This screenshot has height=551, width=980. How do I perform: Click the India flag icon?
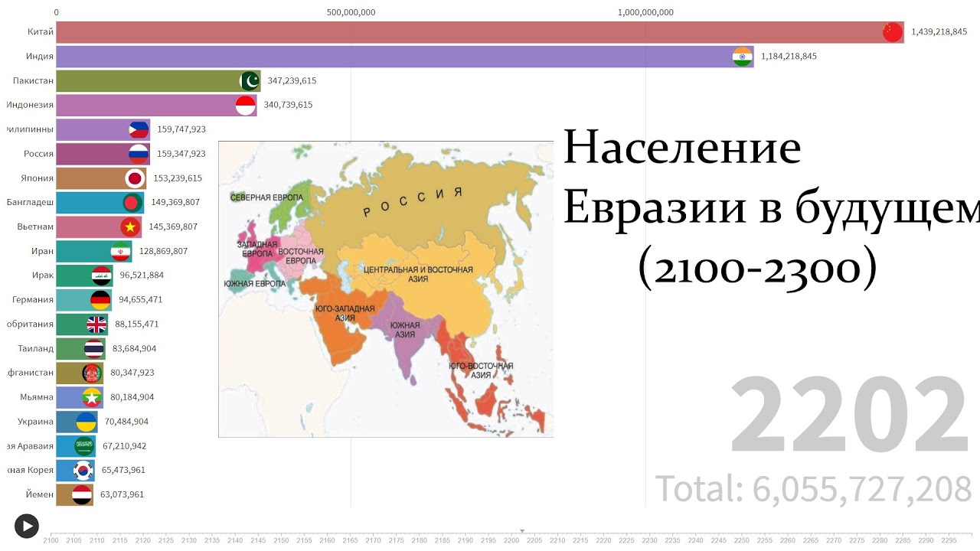[743, 57]
